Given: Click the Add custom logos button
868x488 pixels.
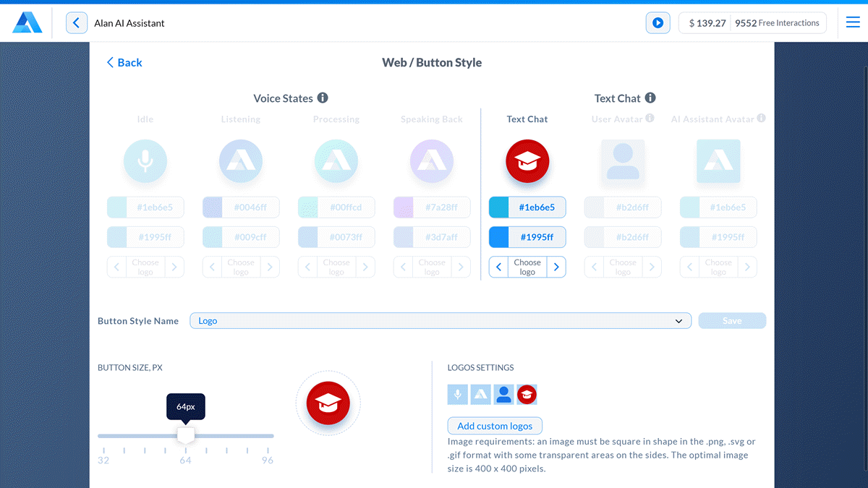Looking at the screenshot, I should (x=495, y=426).
